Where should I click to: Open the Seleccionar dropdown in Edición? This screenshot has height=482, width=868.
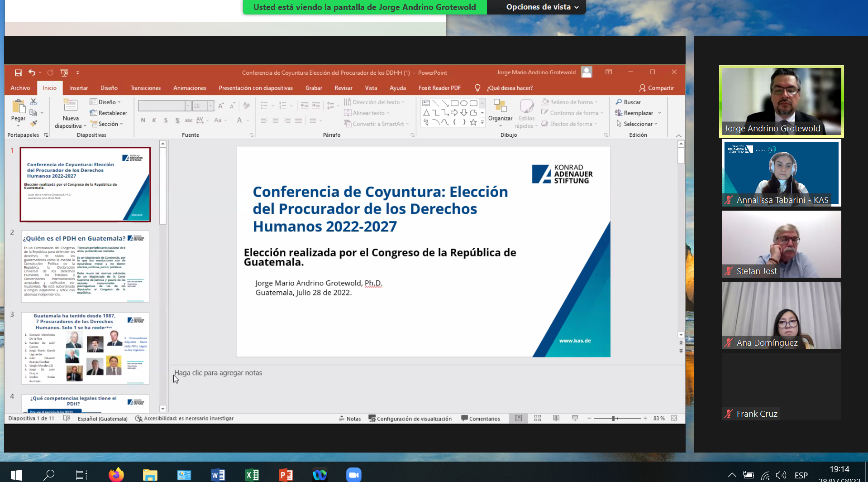637,124
